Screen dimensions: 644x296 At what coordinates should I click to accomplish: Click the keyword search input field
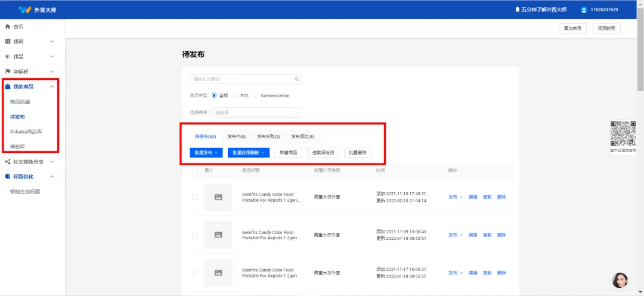241,79
